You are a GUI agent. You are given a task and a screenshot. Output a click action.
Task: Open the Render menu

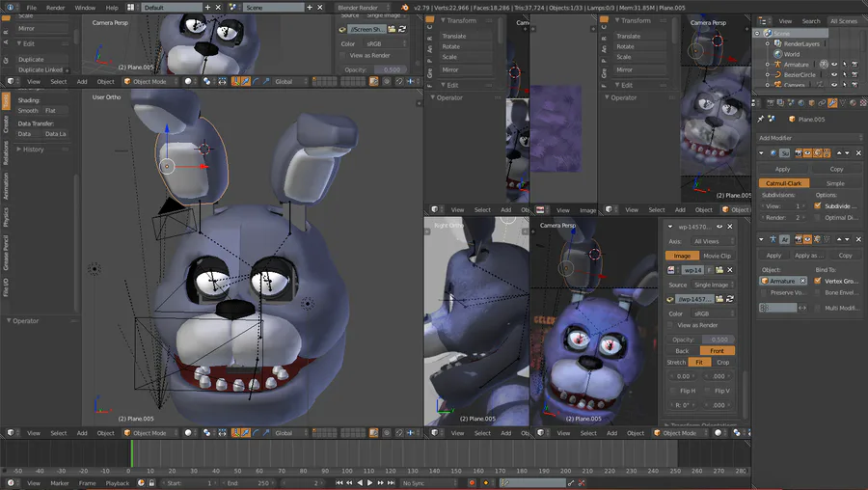pyautogui.click(x=55, y=7)
